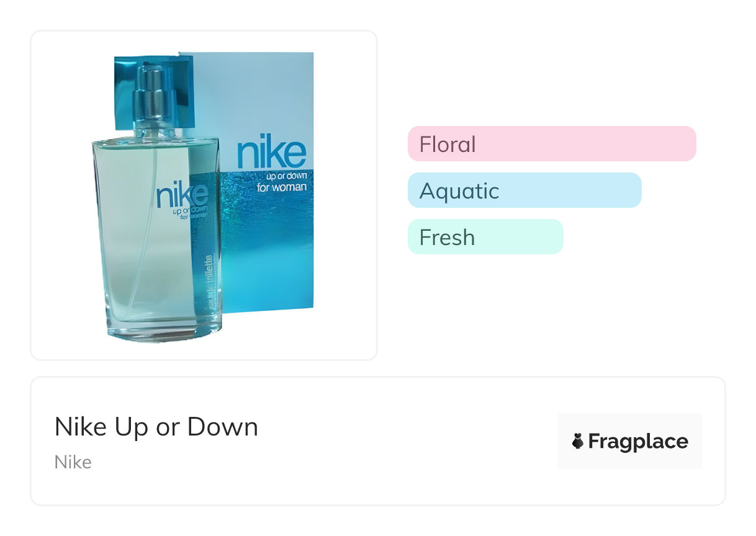Open the 'Nike Up or Down' title
This screenshot has height=536, width=756.
156,427
